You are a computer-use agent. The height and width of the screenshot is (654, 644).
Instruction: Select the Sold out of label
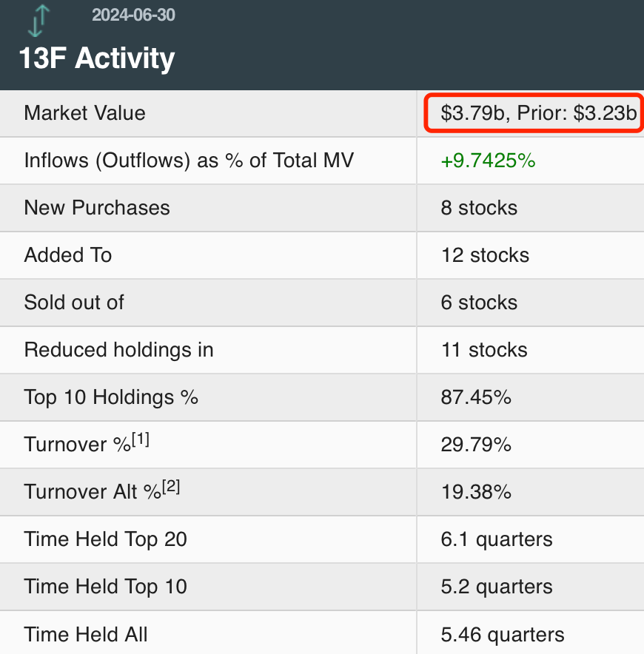74,303
